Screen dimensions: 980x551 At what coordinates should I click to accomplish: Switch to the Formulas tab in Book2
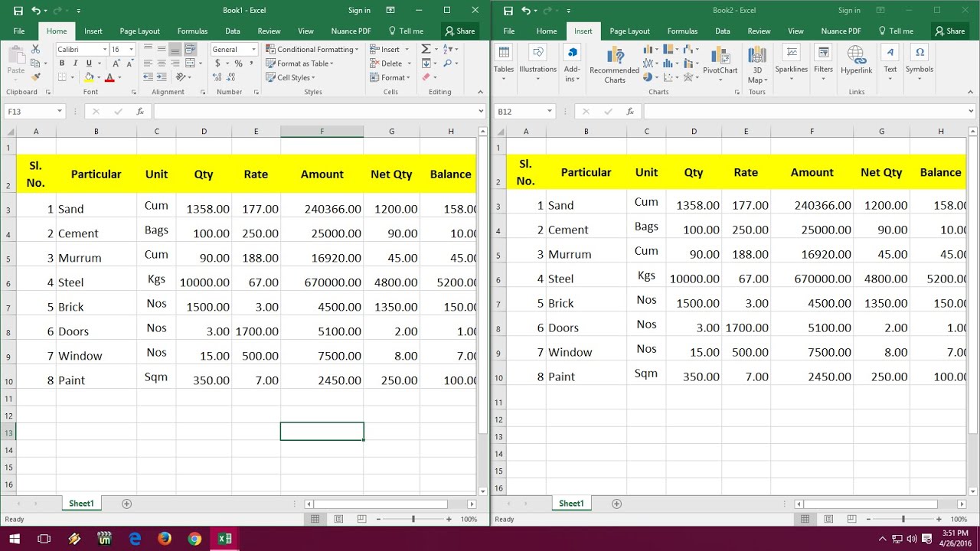682,31
